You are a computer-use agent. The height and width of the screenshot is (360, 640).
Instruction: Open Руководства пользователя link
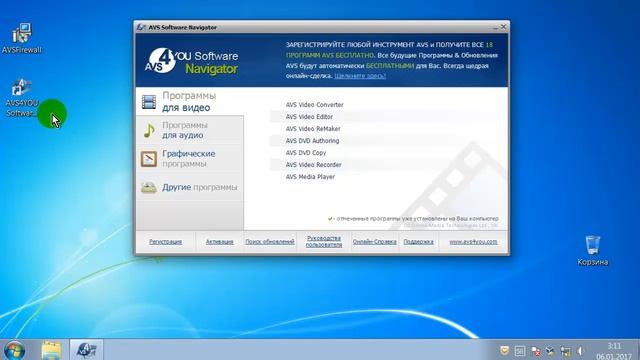324,241
